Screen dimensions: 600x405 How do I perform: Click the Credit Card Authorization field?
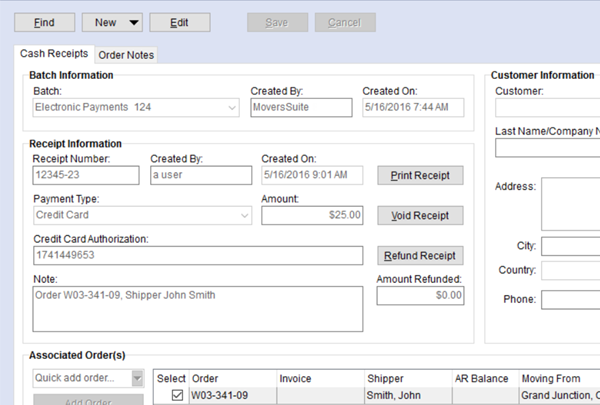click(x=197, y=255)
